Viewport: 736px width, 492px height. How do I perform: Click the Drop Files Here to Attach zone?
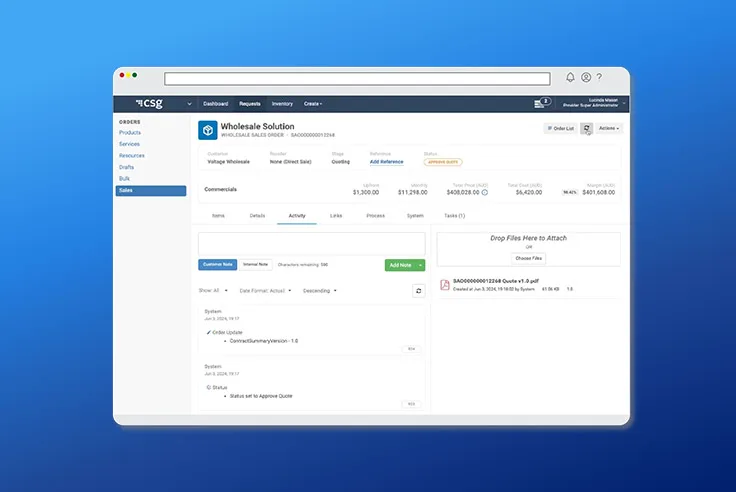529,249
